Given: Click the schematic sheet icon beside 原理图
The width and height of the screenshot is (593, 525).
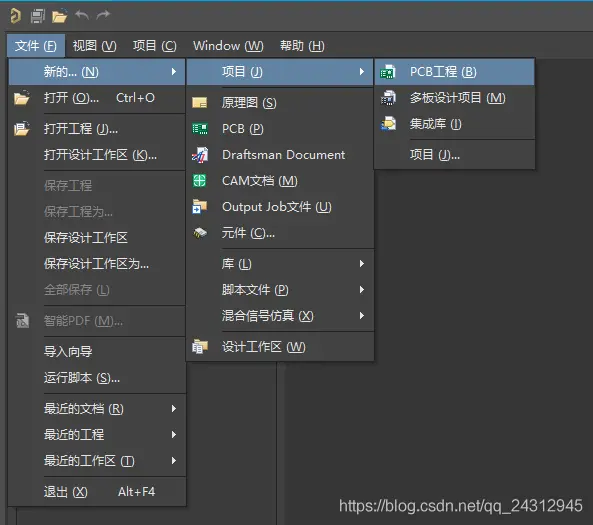Looking at the screenshot, I should point(200,103).
